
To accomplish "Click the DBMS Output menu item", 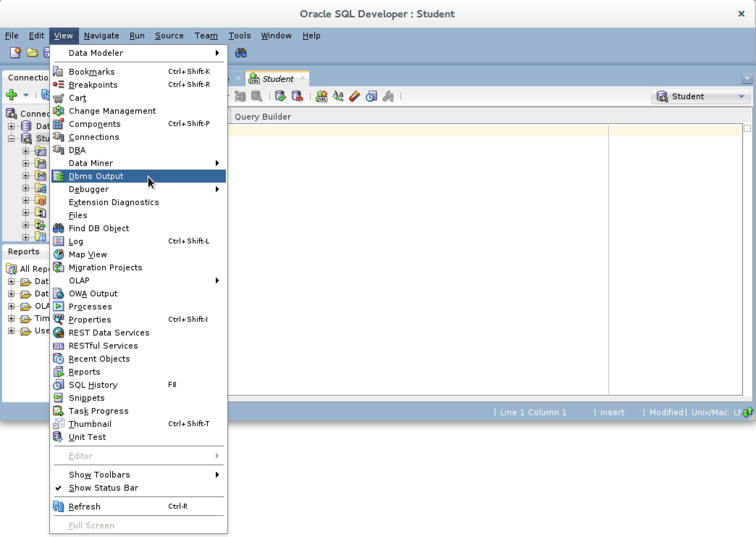I will point(96,176).
